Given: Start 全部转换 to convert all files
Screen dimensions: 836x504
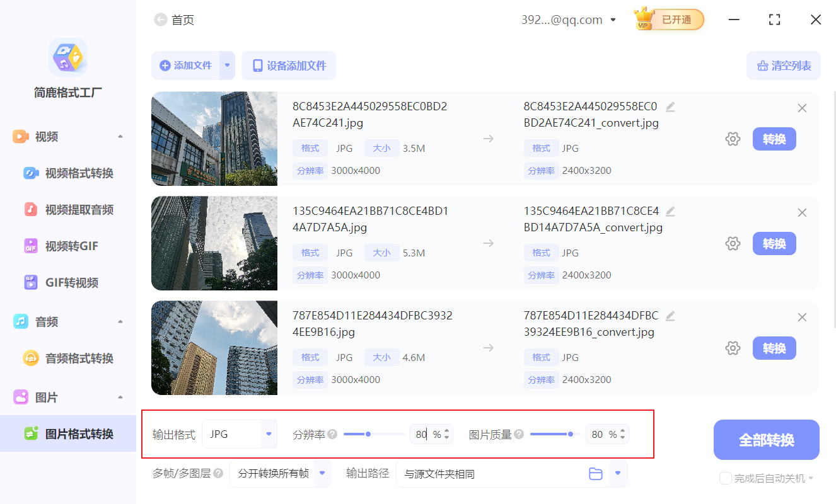Looking at the screenshot, I should [766, 439].
